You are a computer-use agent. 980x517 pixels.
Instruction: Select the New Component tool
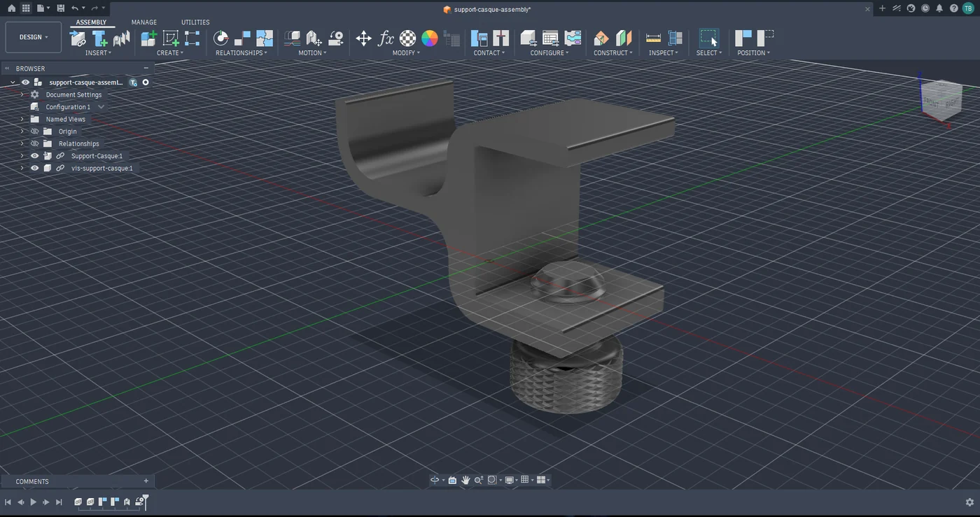point(148,38)
